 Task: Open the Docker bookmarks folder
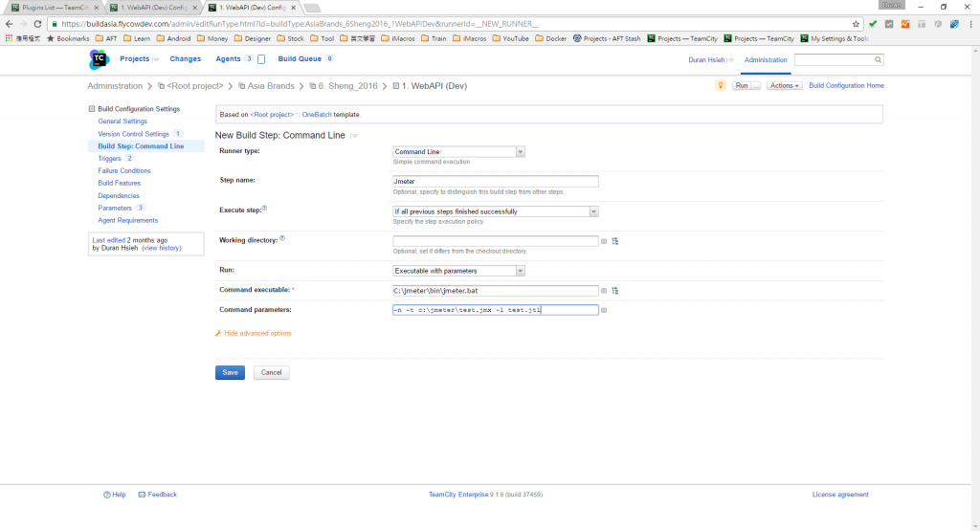pos(550,38)
